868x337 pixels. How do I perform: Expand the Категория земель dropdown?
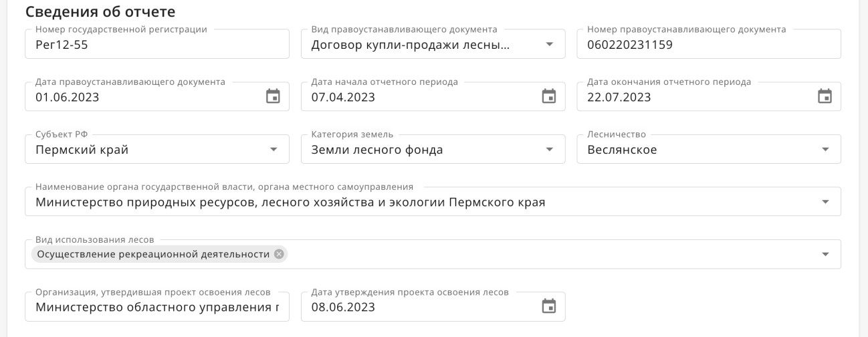coord(550,149)
